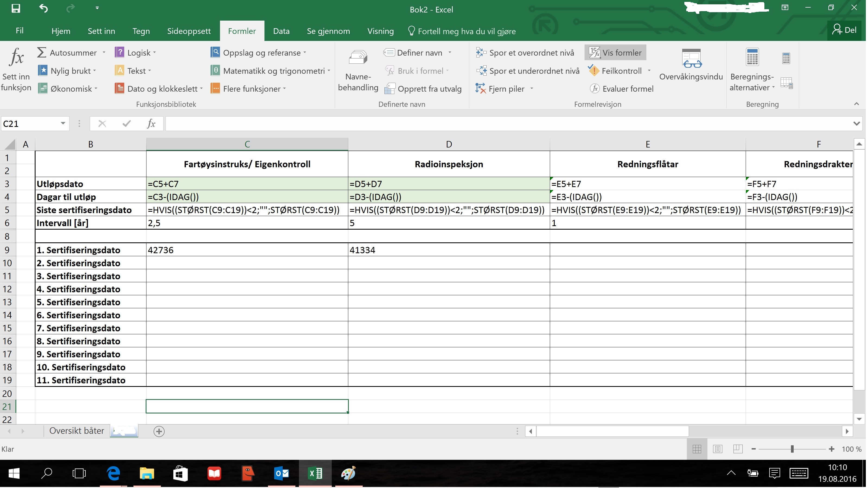Screen dimensions: 868x488
Task: Click the Autosummer sigma icon
Action: click(42, 53)
